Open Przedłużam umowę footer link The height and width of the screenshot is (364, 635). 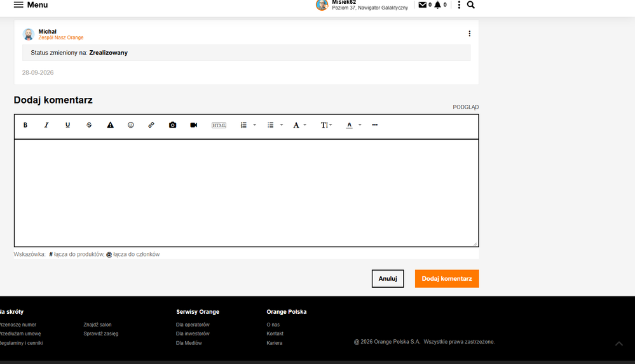click(20, 334)
